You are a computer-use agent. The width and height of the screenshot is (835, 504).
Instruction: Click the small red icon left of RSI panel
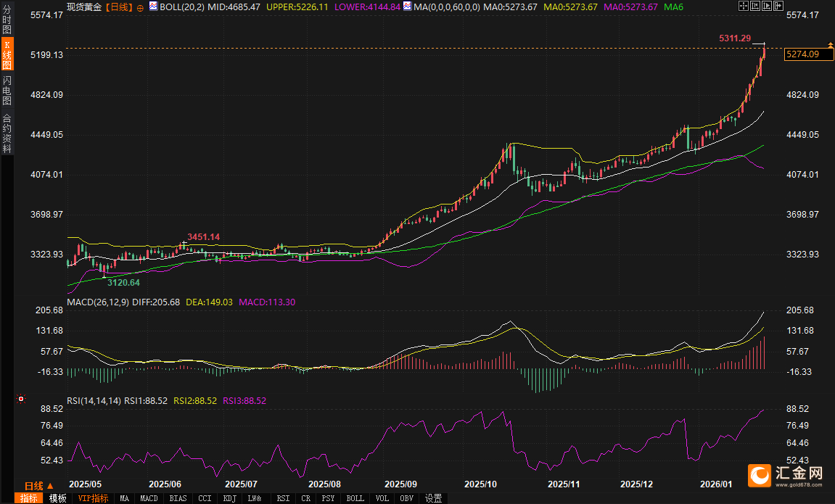click(21, 398)
